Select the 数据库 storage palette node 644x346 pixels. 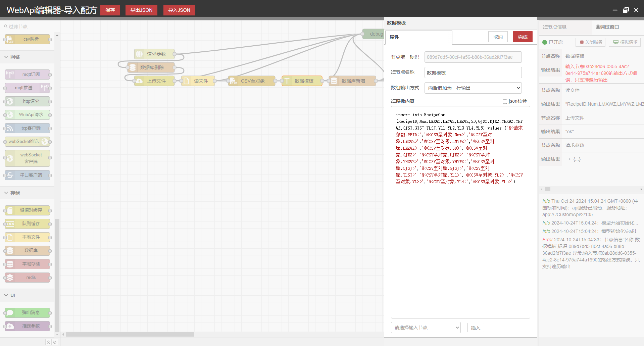[x=28, y=251]
